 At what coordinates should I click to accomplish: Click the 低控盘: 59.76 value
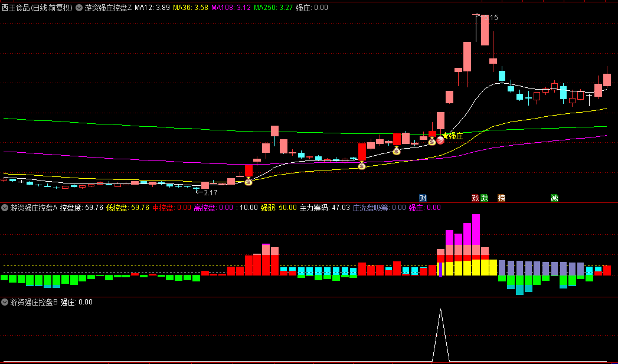(x=127, y=208)
